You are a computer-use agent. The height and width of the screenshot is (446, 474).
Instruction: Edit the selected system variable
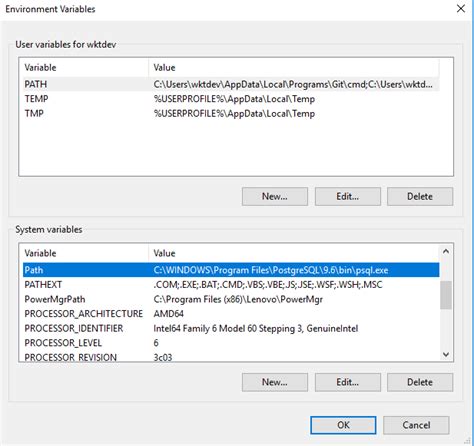pyautogui.click(x=348, y=382)
